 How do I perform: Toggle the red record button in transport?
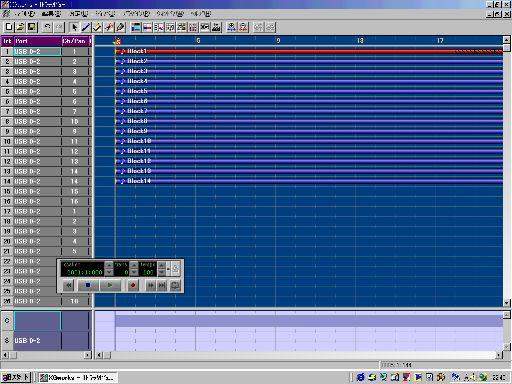(x=133, y=285)
